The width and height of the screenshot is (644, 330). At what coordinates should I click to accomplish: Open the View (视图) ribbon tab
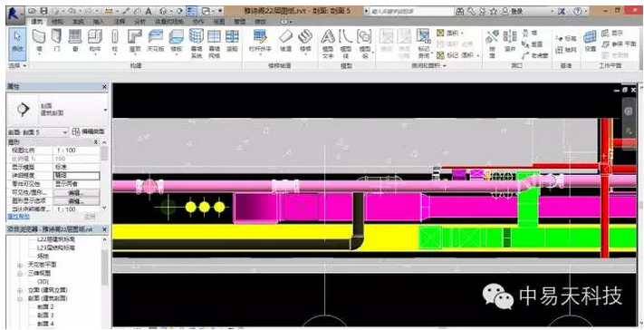(x=219, y=21)
